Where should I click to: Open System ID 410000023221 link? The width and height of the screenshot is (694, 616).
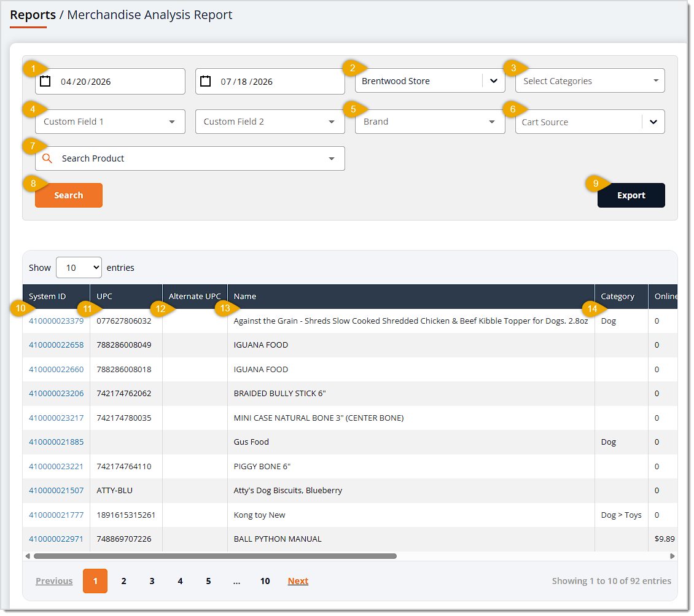point(57,466)
